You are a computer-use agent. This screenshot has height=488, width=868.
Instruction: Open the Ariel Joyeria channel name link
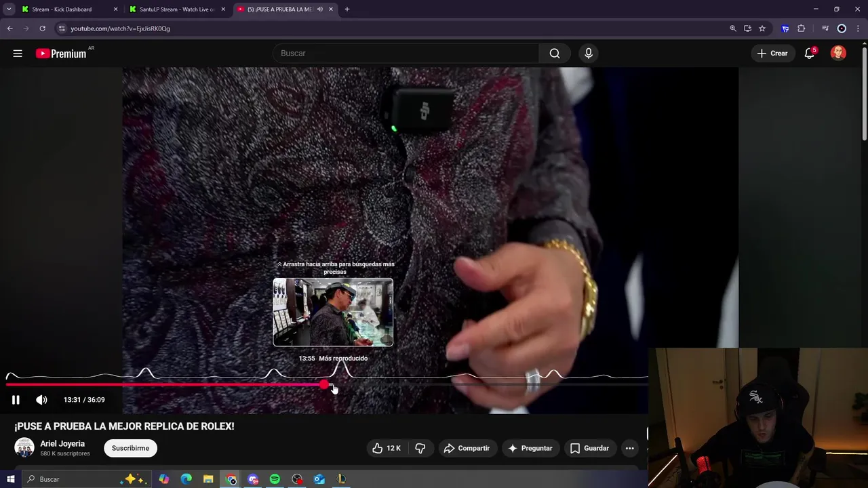pos(62,443)
